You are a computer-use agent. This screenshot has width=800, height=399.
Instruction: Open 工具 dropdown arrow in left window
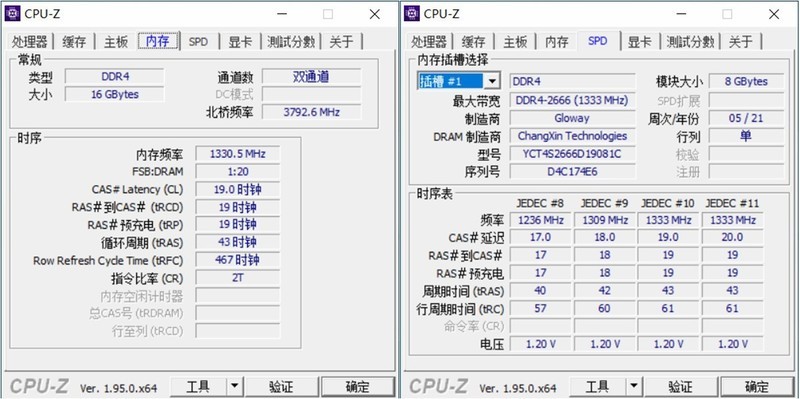point(234,387)
